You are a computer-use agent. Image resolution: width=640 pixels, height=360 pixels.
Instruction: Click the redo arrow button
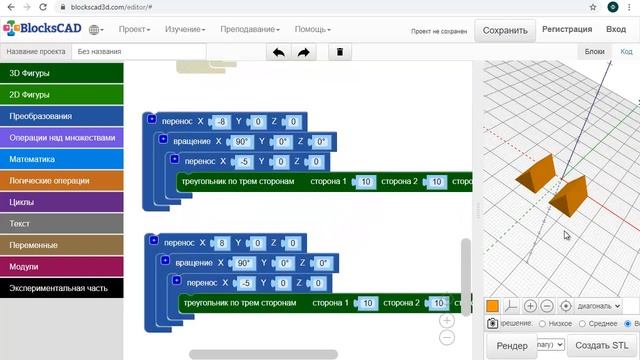[x=304, y=52]
